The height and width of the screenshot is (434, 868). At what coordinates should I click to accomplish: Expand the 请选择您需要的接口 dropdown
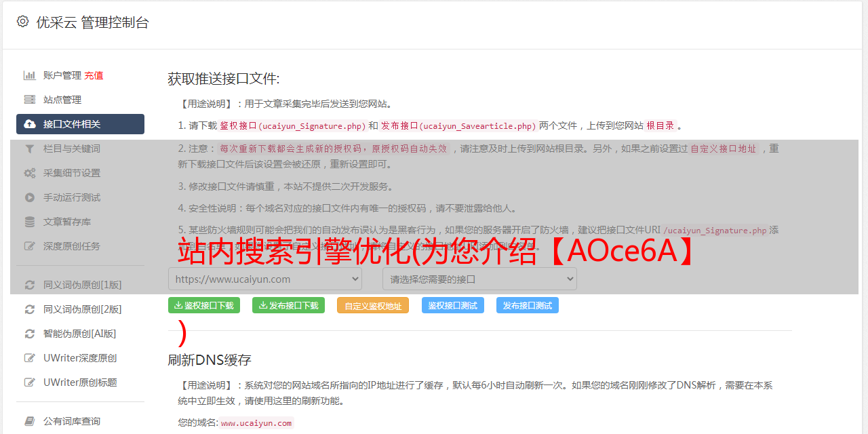point(479,279)
